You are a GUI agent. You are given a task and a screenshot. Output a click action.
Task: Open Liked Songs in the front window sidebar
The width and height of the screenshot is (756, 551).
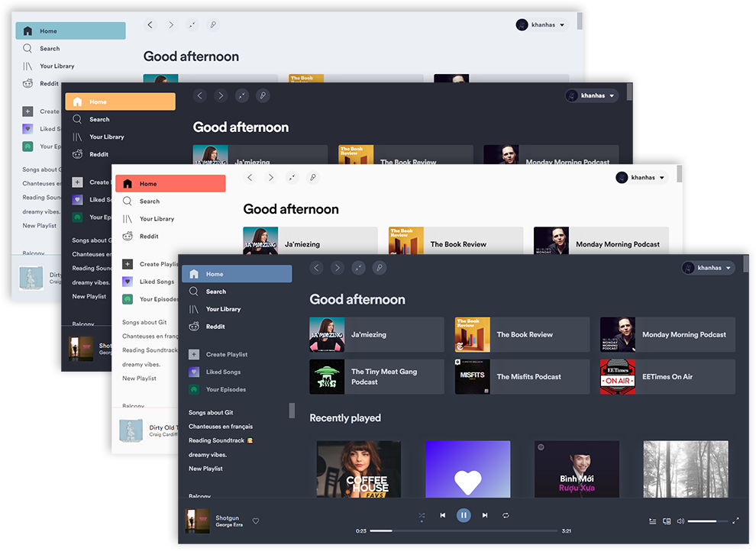pyautogui.click(x=215, y=372)
